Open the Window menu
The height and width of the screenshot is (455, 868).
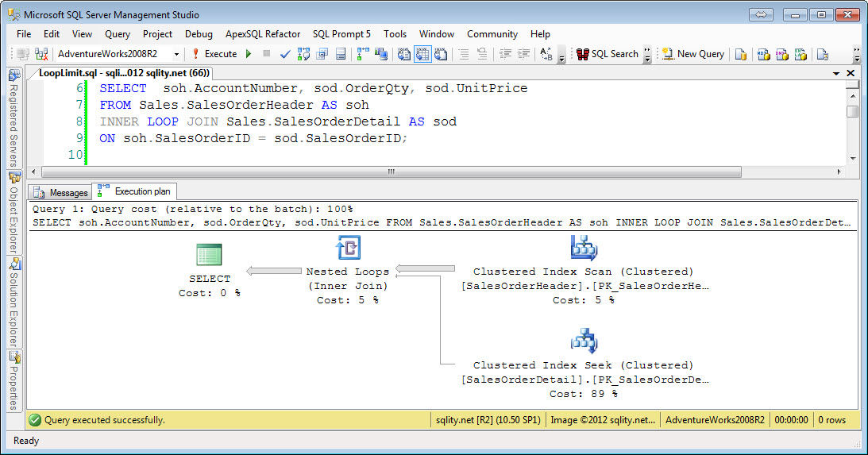click(436, 34)
